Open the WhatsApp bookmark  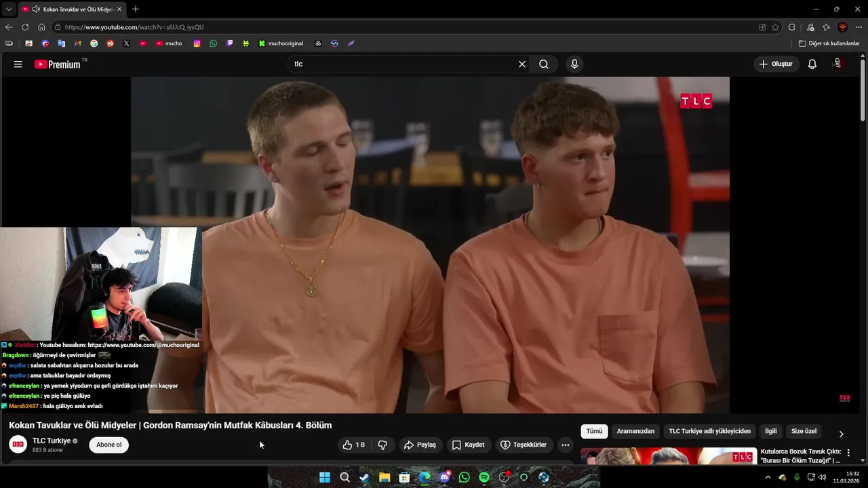pyautogui.click(x=214, y=43)
